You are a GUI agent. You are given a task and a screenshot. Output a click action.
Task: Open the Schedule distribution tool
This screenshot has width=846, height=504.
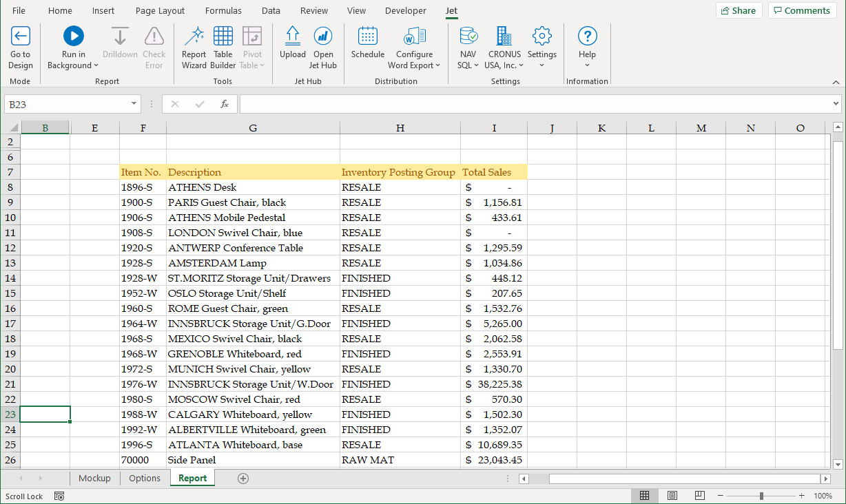[x=368, y=36]
